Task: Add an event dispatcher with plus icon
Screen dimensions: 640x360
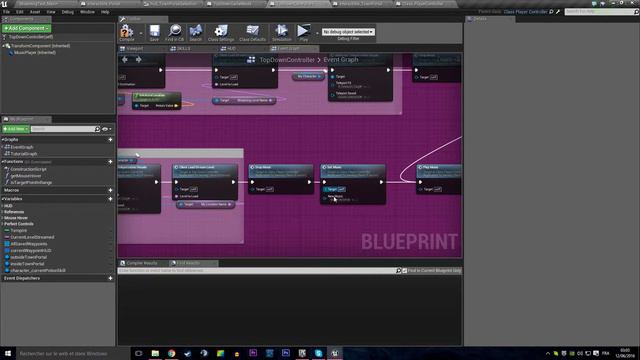Action: (x=110, y=278)
